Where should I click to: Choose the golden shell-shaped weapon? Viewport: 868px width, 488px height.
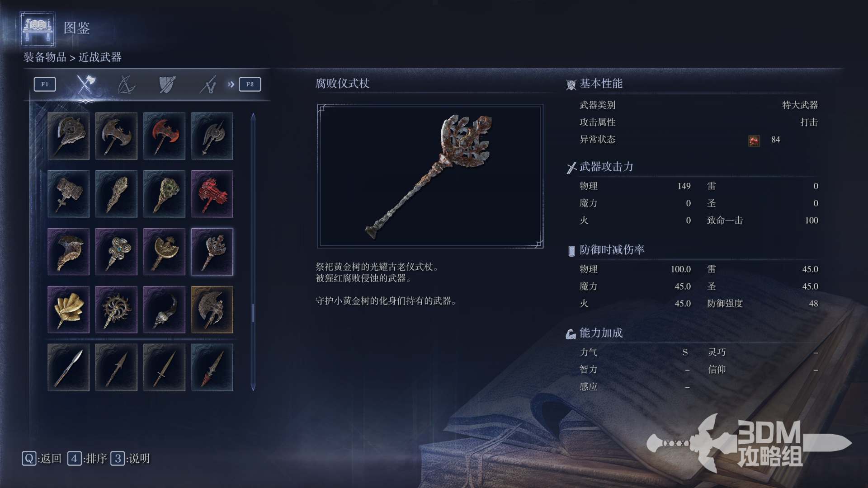point(68,310)
